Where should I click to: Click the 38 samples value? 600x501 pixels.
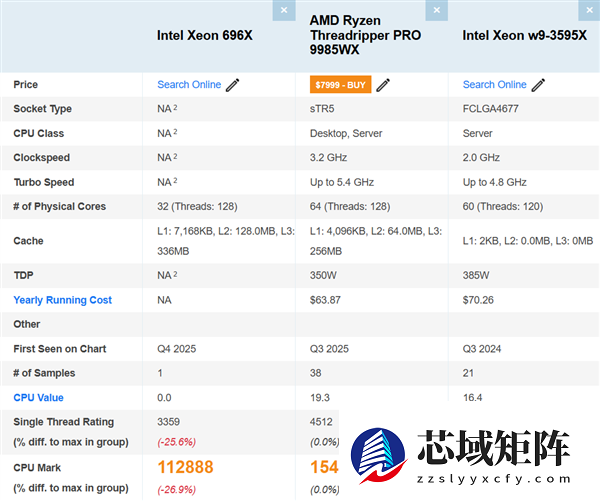click(x=315, y=373)
